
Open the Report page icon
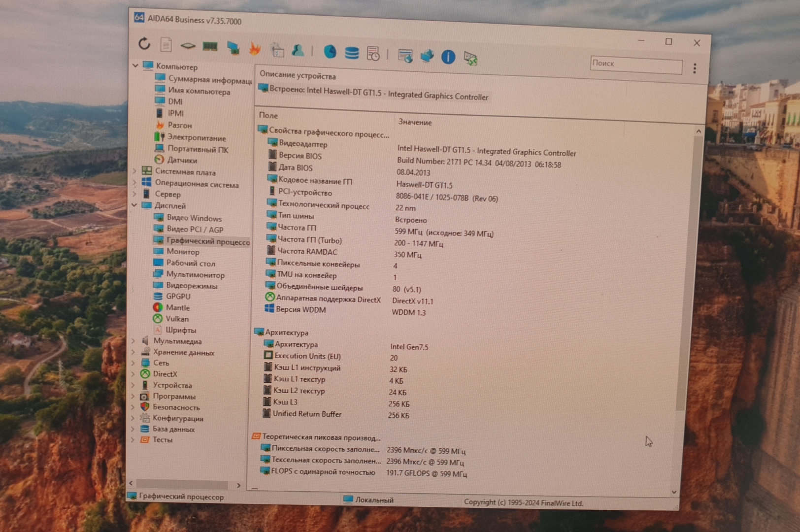pyautogui.click(x=166, y=45)
